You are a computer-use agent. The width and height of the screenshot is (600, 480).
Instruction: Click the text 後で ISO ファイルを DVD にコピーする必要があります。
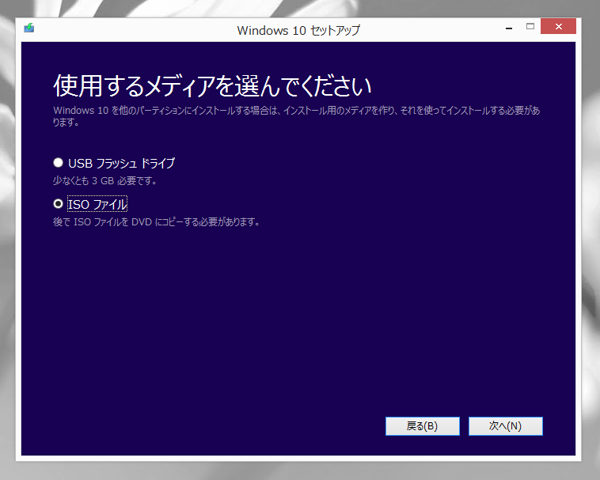click(x=156, y=222)
